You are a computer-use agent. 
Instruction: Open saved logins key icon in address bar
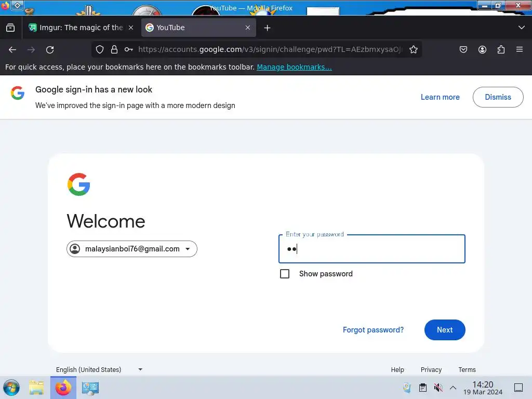click(x=129, y=49)
